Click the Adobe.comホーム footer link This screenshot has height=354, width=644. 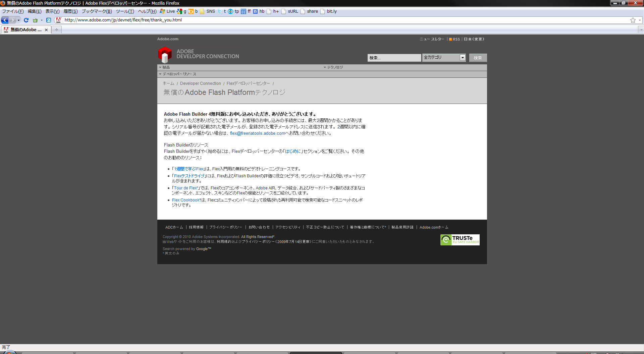[434, 227]
